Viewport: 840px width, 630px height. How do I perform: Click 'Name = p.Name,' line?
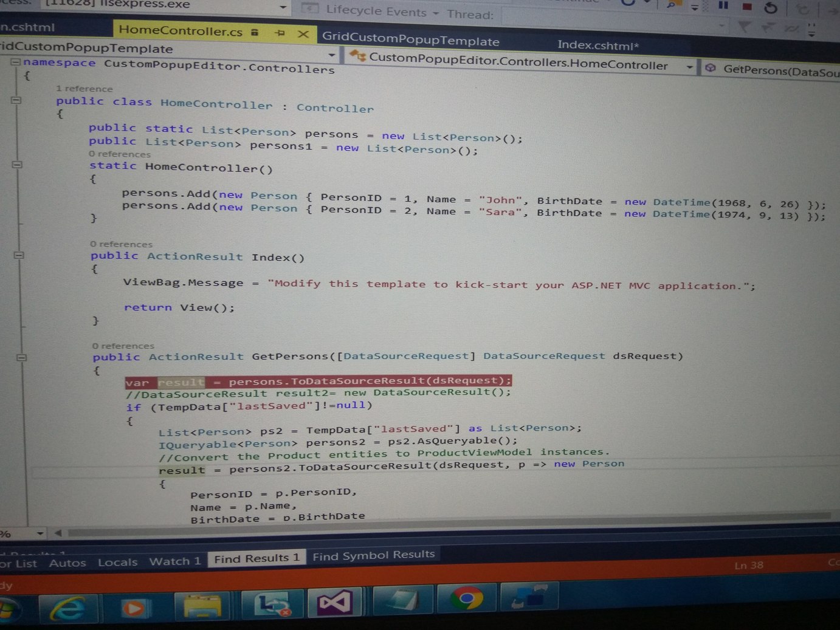243,507
